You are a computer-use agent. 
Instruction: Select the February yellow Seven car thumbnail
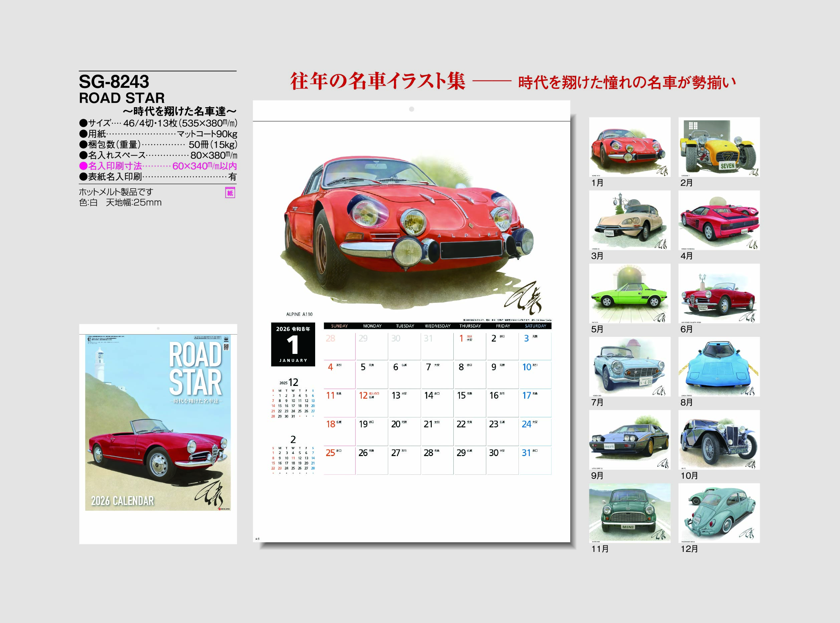click(x=719, y=147)
